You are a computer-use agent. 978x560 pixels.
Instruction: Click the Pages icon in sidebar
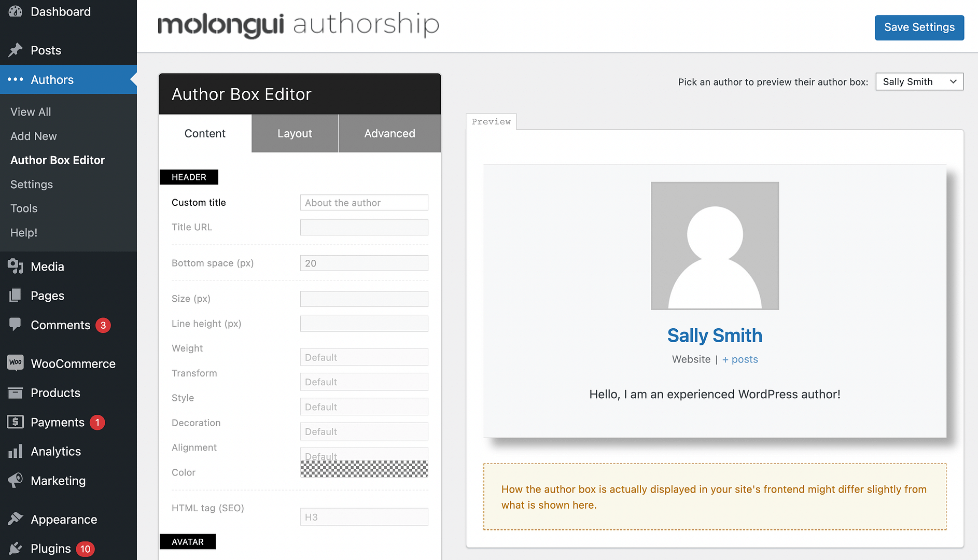[16, 296]
